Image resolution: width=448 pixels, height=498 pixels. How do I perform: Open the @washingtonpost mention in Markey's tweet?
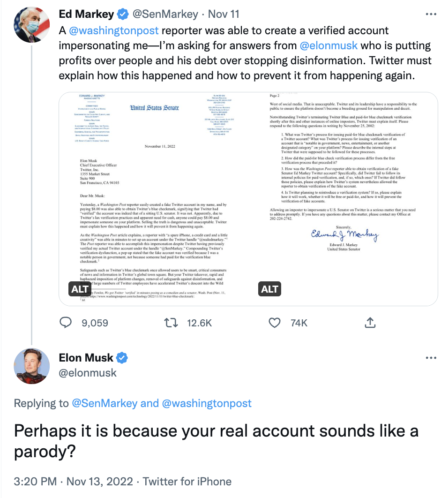tap(113, 30)
